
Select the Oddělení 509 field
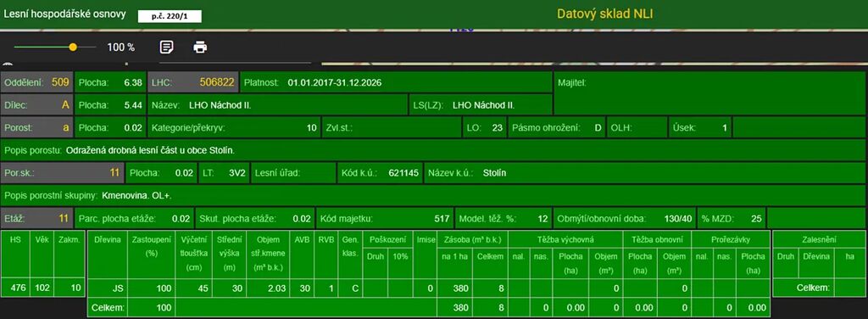pyautogui.click(x=36, y=82)
